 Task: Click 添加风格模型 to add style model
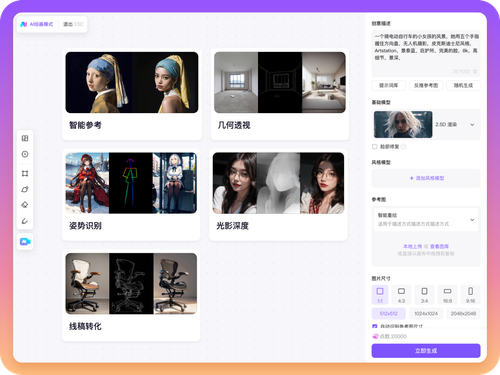point(426,178)
